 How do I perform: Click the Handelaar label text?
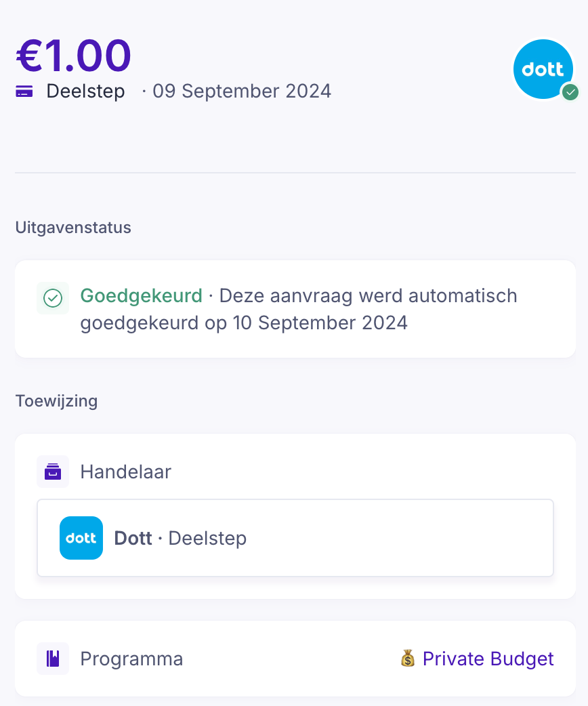125,472
